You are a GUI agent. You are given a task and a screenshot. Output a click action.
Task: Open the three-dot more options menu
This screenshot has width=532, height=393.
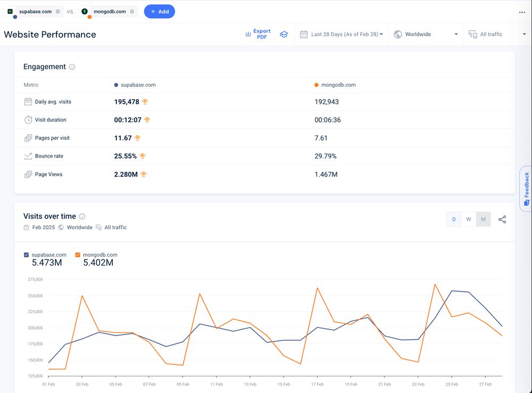pyautogui.click(x=522, y=12)
